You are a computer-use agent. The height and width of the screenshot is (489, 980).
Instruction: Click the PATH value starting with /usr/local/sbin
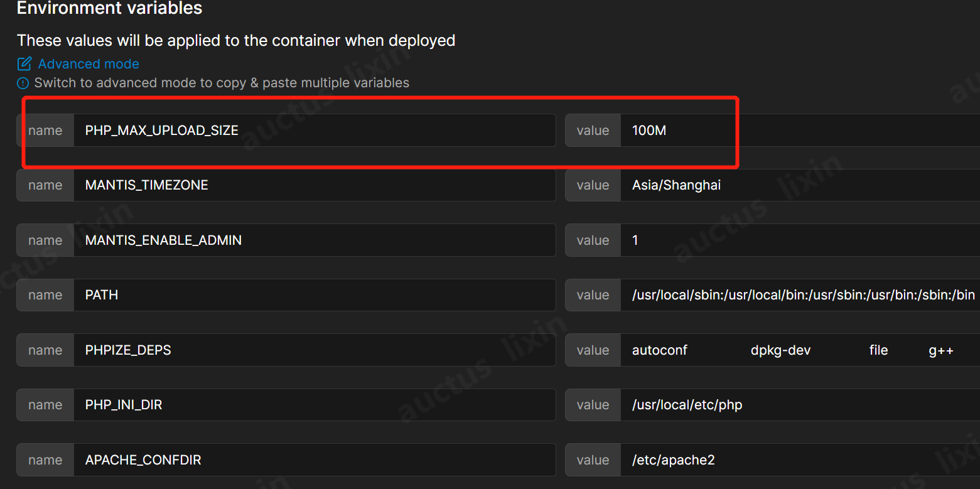coord(797,294)
